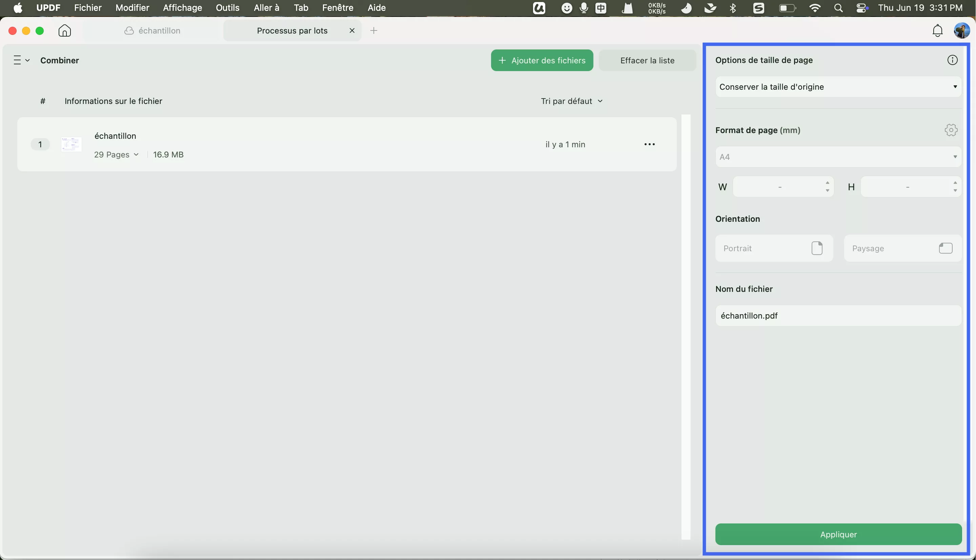
Task: Click the Nom du fichier text field
Action: (838, 316)
